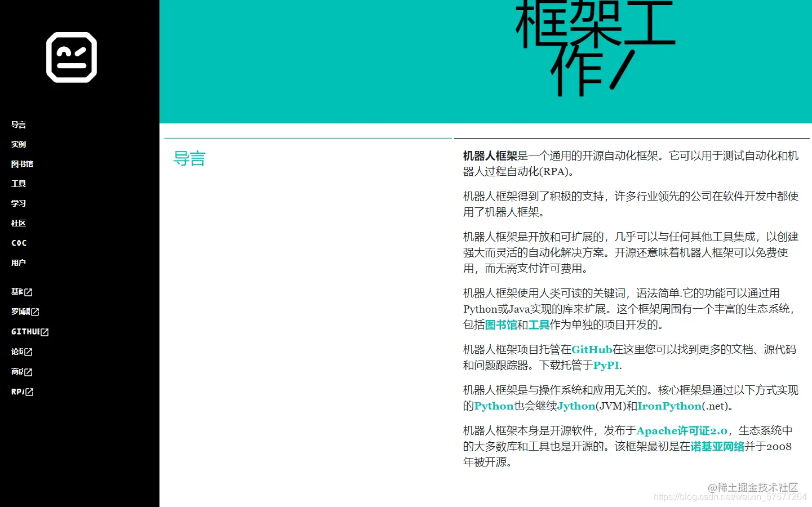
Task: Click the external link icon next to RPA
Action: tap(30, 392)
